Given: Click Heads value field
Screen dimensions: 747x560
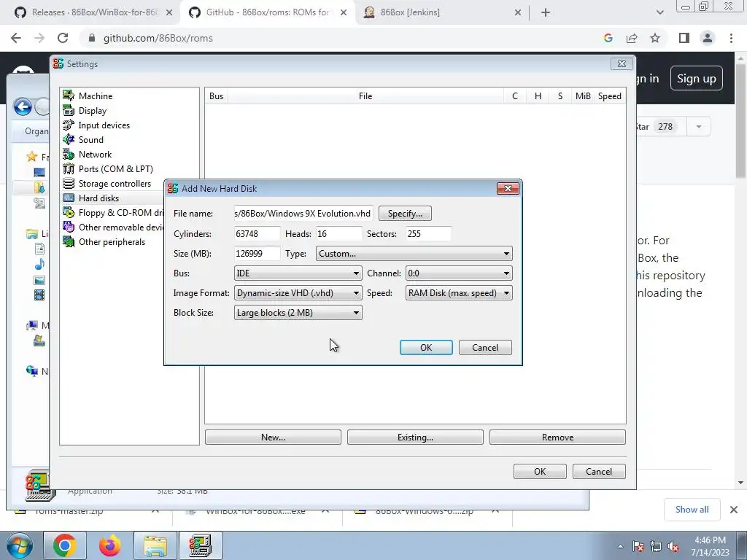Looking at the screenshot, I should point(338,234).
